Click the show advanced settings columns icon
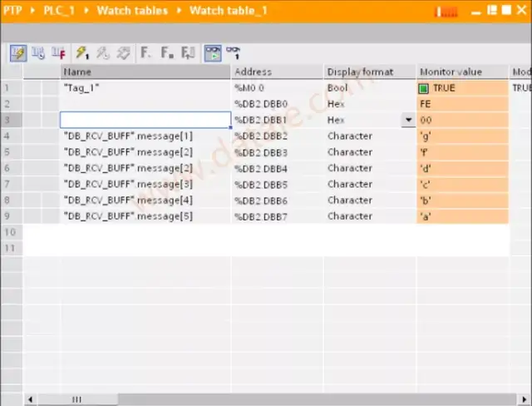 click(38, 53)
